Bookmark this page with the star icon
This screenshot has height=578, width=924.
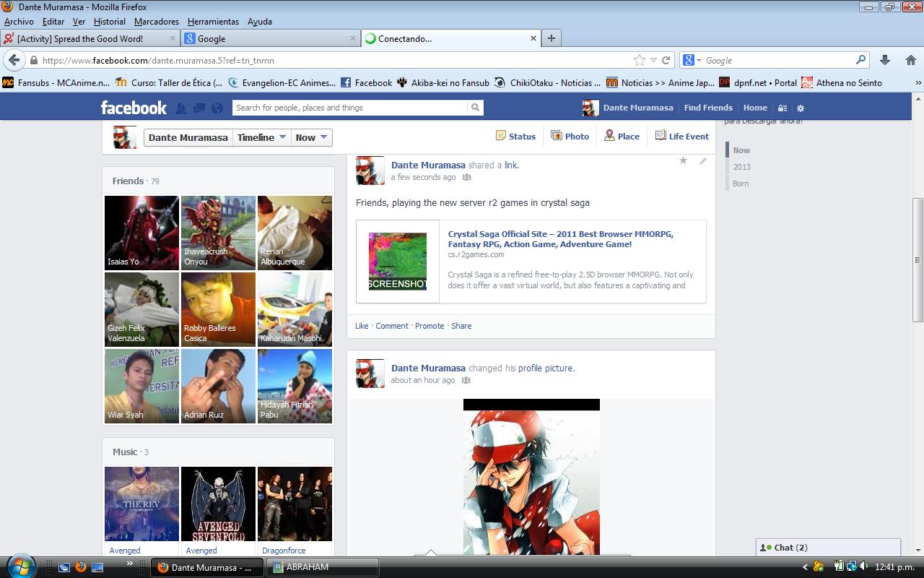click(639, 61)
